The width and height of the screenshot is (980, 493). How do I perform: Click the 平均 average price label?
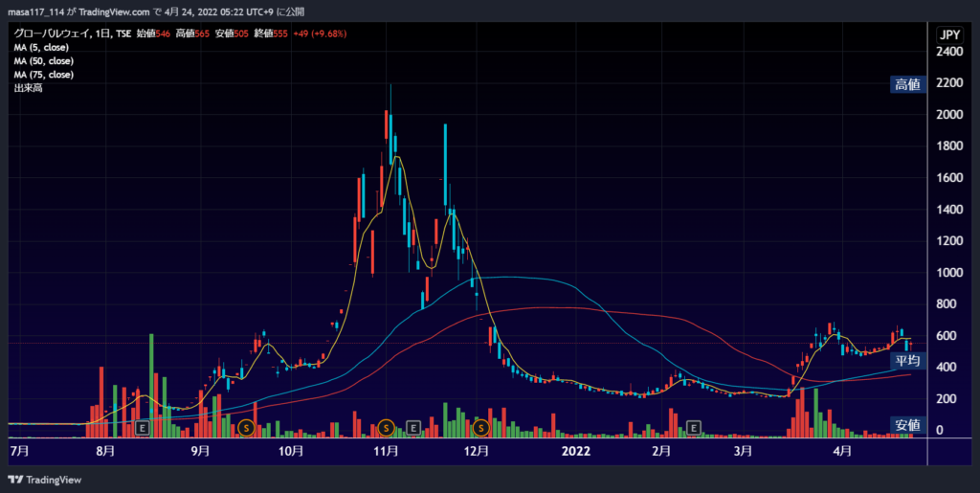pyautogui.click(x=907, y=361)
